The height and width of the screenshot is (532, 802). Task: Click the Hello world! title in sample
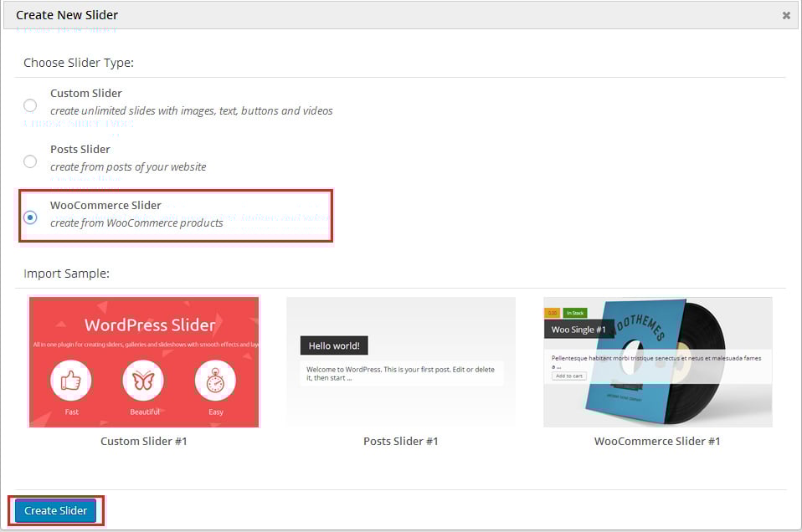[x=333, y=345]
